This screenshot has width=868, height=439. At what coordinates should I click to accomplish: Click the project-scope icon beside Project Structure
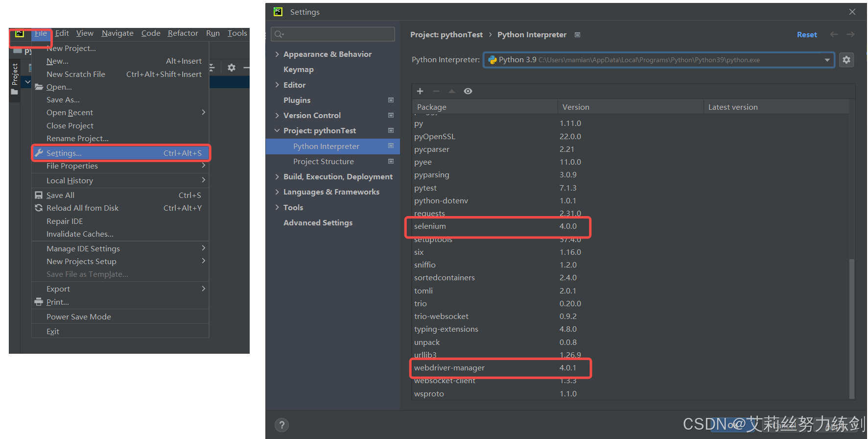(x=391, y=161)
